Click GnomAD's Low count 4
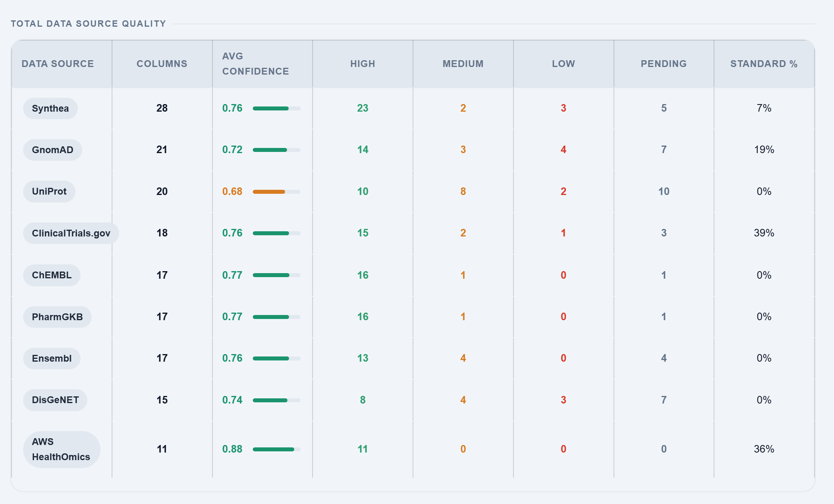This screenshot has height=504, width=834. coord(564,150)
